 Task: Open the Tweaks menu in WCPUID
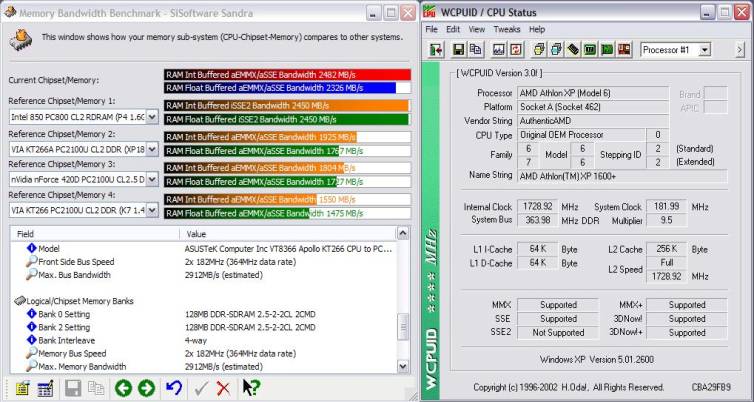click(x=507, y=29)
